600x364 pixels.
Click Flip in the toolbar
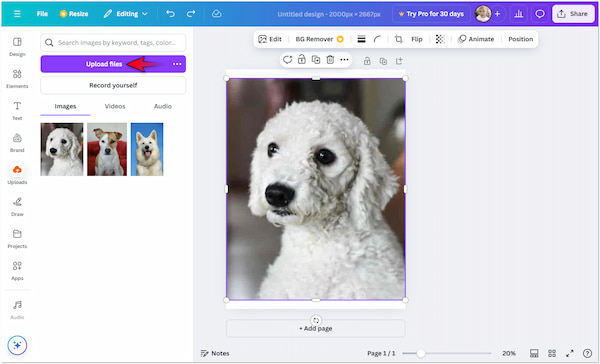pos(417,39)
